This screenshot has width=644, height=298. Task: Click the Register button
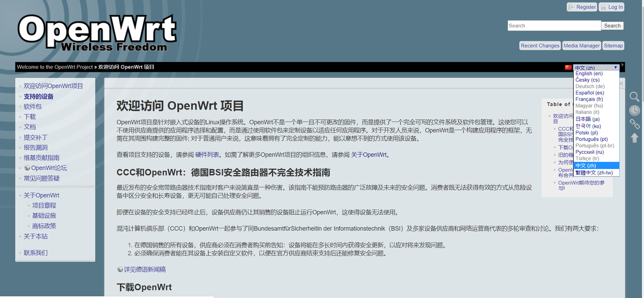(x=582, y=7)
